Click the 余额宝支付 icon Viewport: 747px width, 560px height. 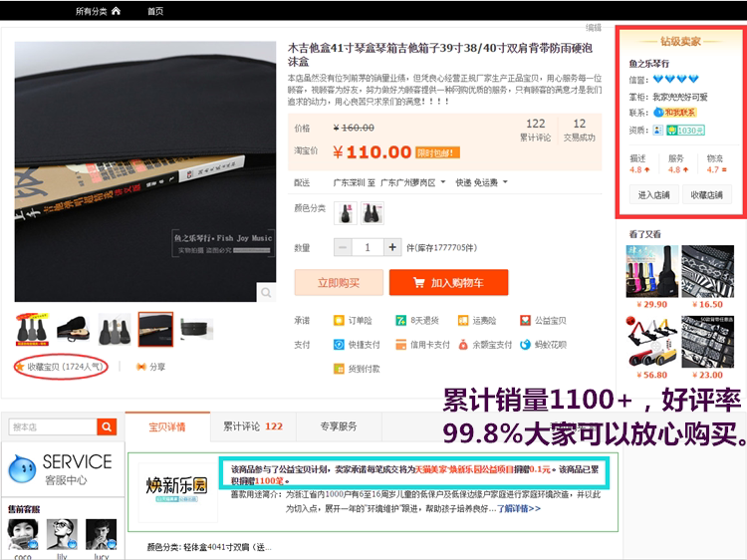click(x=463, y=345)
